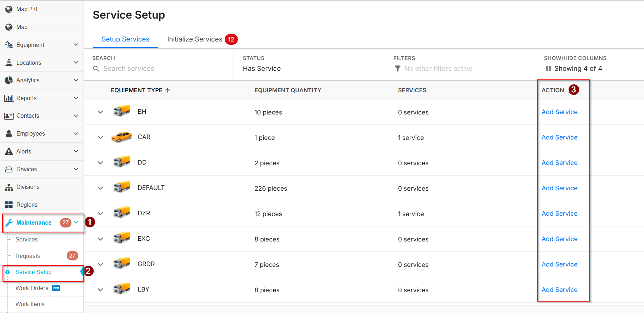The image size is (644, 313).
Task: Open Work Orders in the sidebar
Action: pyautogui.click(x=32, y=288)
